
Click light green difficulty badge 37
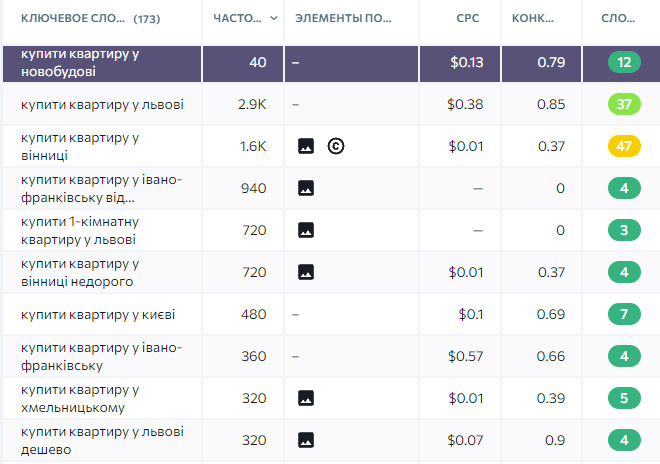tap(623, 104)
